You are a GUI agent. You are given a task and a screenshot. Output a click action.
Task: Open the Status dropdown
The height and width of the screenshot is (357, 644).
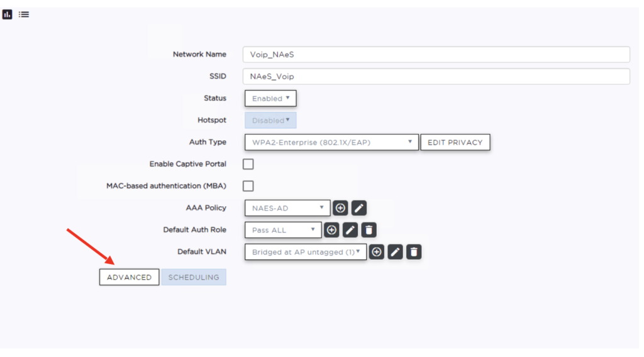pyautogui.click(x=270, y=99)
